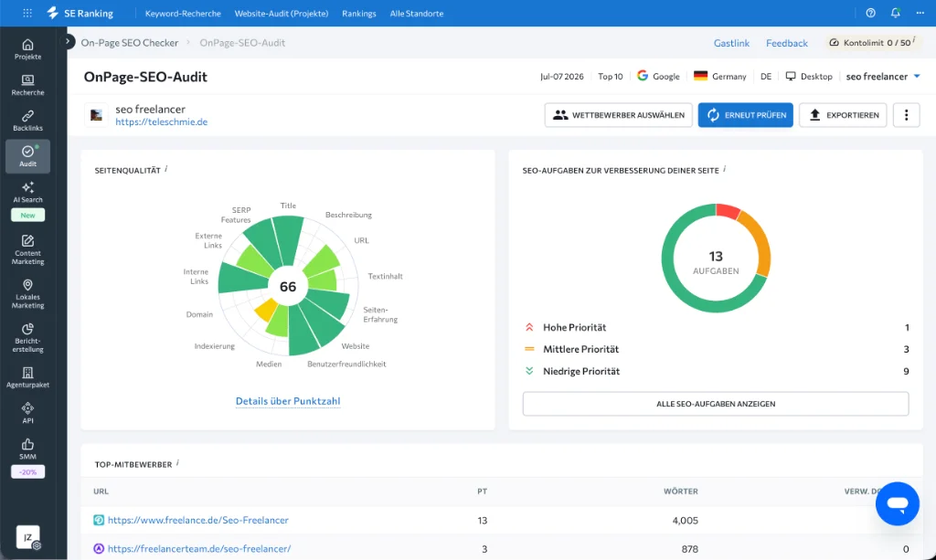
Task: Open Projekte in the sidebar
Action: pos(27,49)
